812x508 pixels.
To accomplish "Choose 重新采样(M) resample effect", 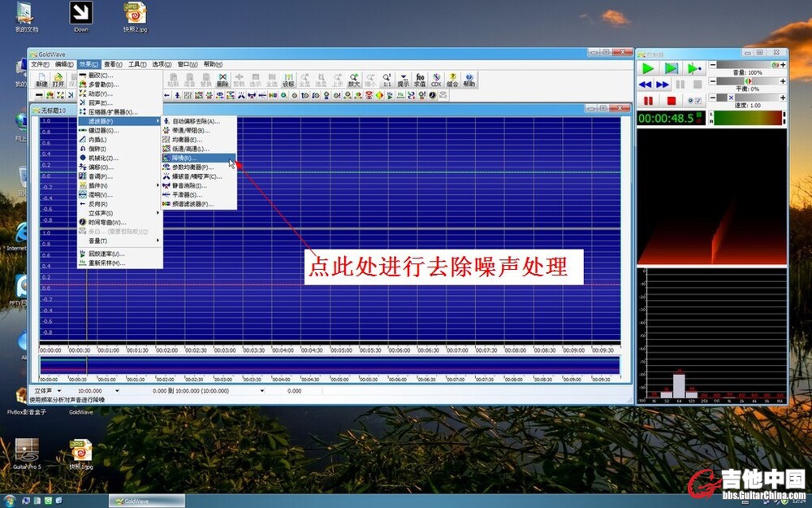I will click(119, 263).
